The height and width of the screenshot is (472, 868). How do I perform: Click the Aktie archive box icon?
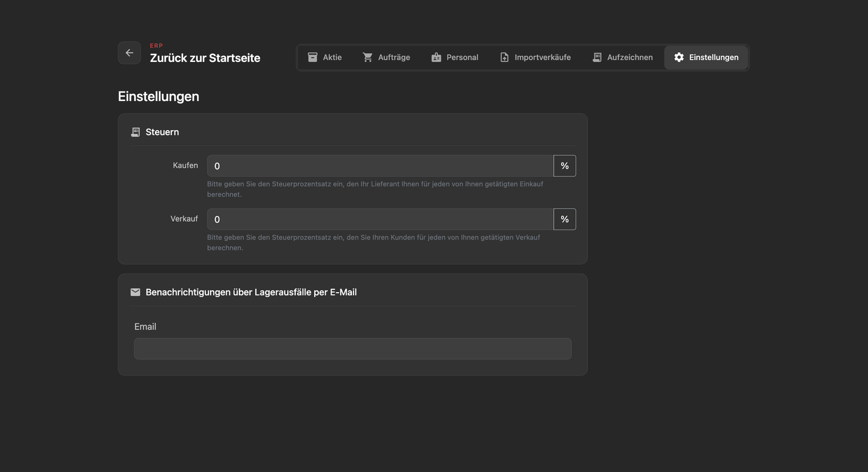[x=312, y=57]
